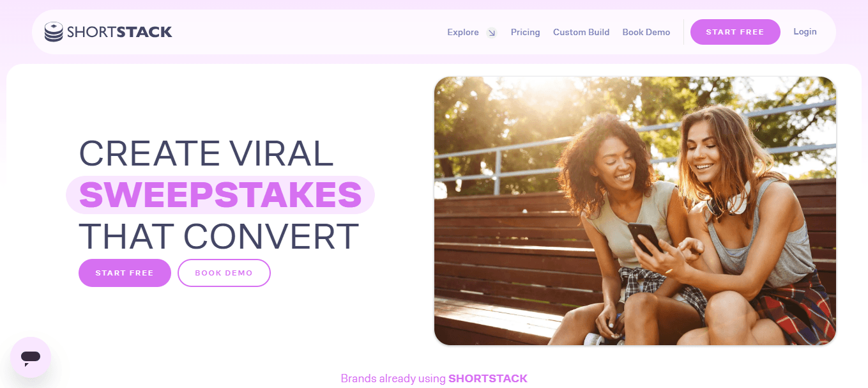Image resolution: width=868 pixels, height=388 pixels.
Task: Click the bold SHORTSTACK word at the bottom
Action: click(x=488, y=378)
